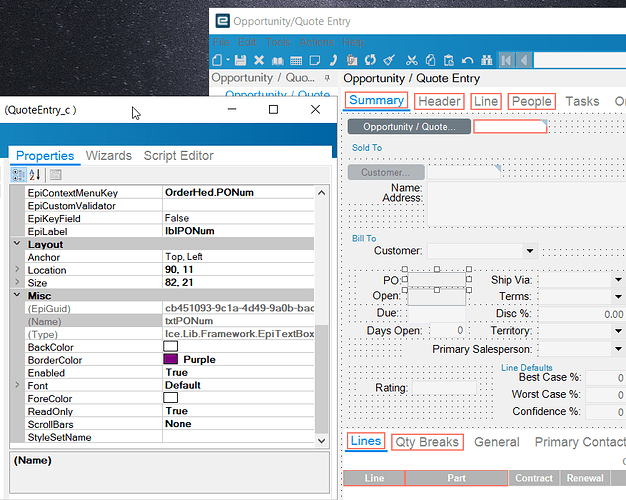
Task: Open the Tasks tab
Action: coord(582,101)
